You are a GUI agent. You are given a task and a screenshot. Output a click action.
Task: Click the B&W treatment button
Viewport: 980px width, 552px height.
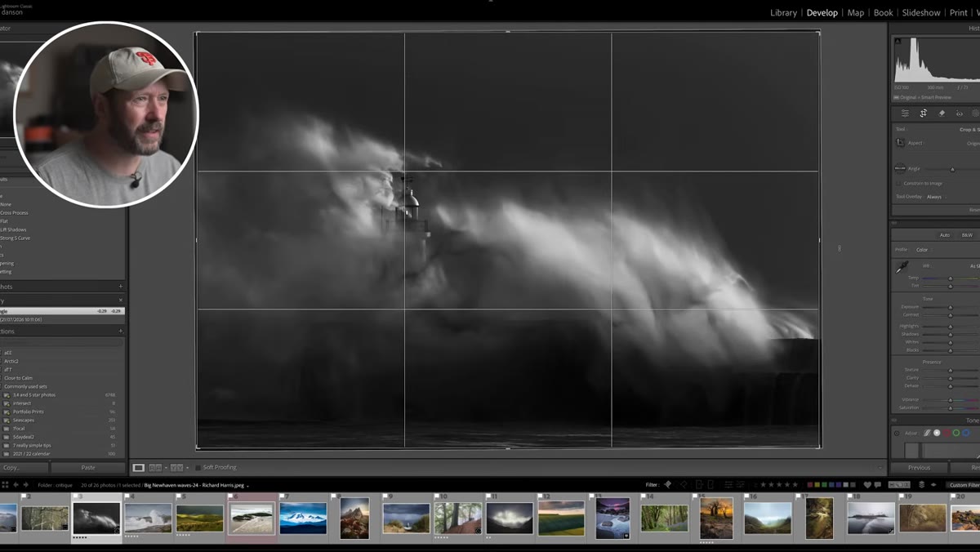pos(967,235)
